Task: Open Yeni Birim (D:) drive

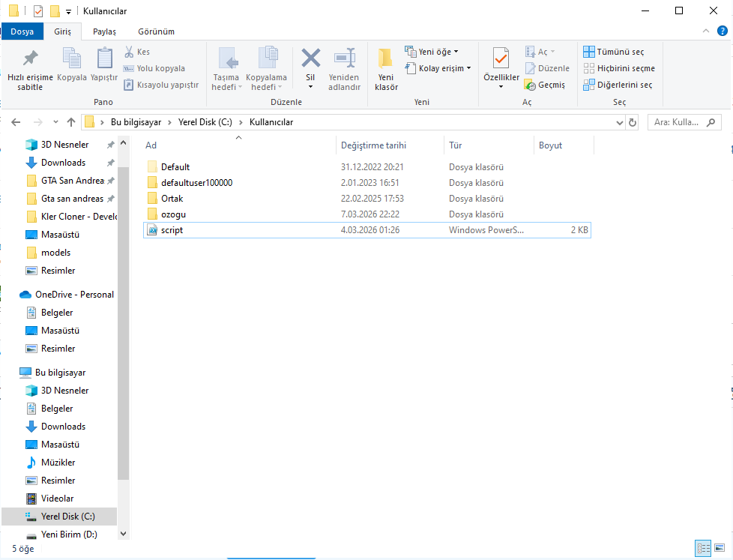Action: tap(69, 535)
